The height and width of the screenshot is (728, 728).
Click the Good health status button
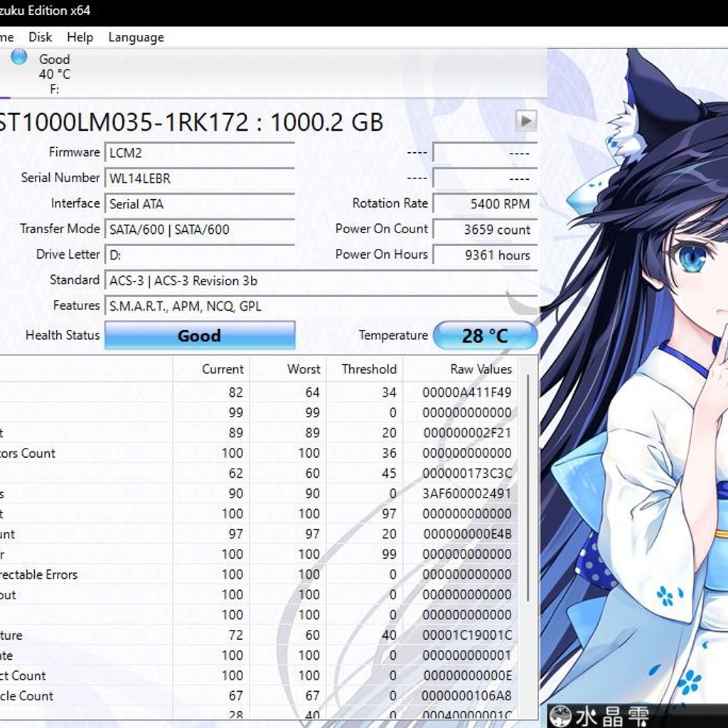(200, 336)
